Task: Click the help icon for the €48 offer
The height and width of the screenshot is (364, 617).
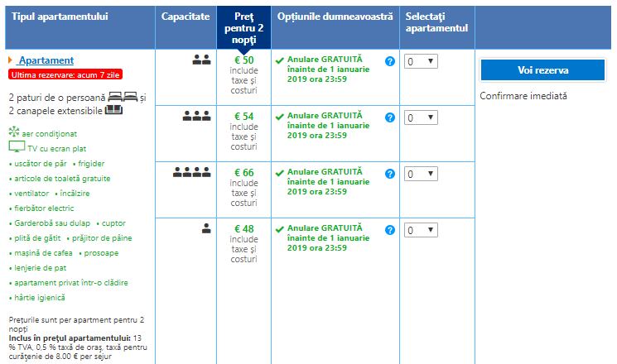Action: (390, 230)
